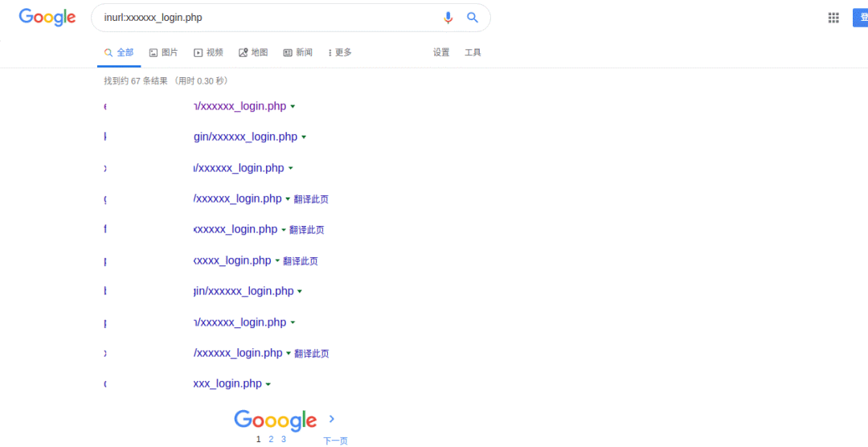
Task: Expand the arrow next to purple first result
Action: click(x=293, y=107)
